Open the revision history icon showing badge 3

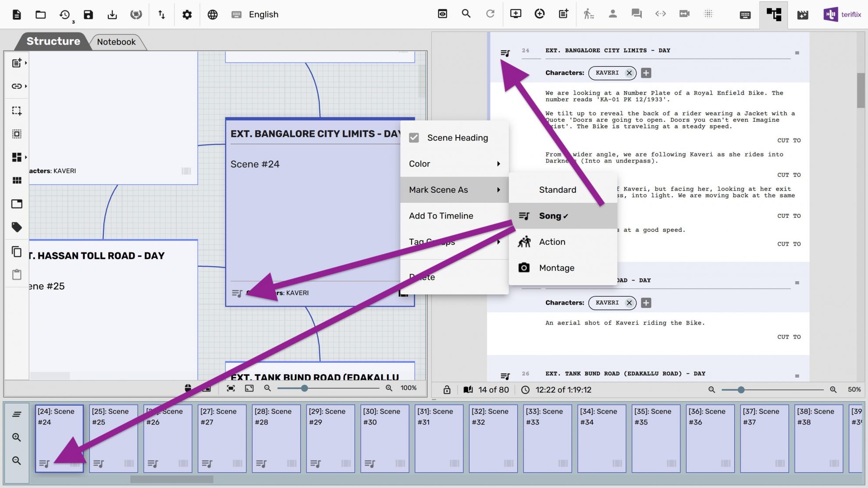pyautogui.click(x=65, y=14)
